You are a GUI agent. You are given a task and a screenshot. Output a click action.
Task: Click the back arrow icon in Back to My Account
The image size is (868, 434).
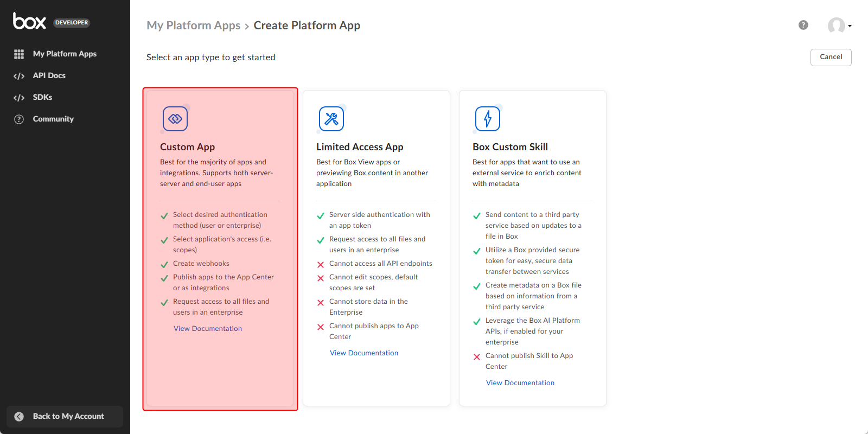19,417
